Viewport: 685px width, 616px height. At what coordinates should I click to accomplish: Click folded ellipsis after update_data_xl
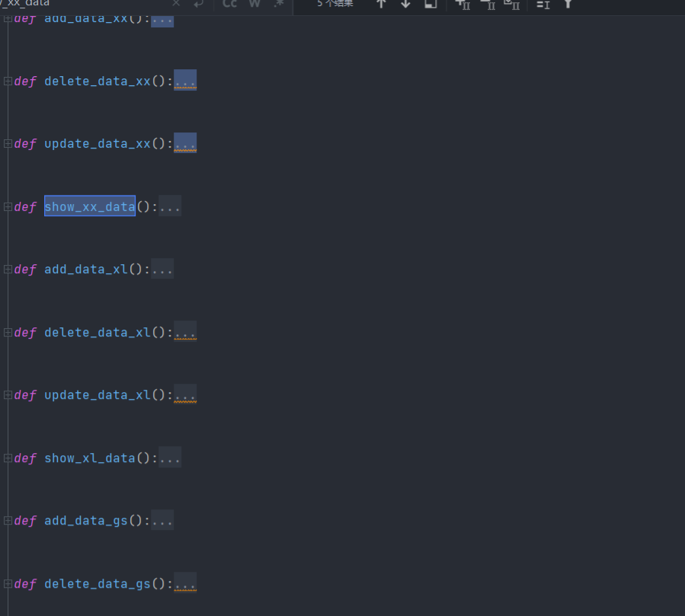click(185, 394)
